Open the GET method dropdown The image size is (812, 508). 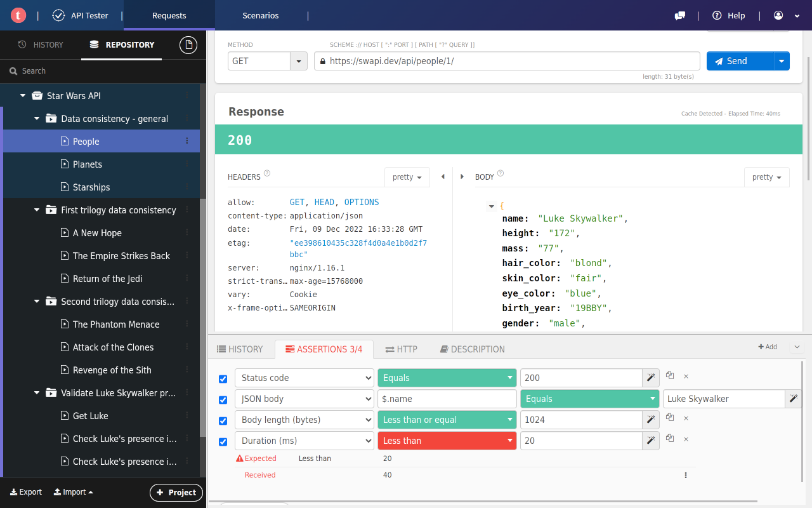(x=298, y=61)
